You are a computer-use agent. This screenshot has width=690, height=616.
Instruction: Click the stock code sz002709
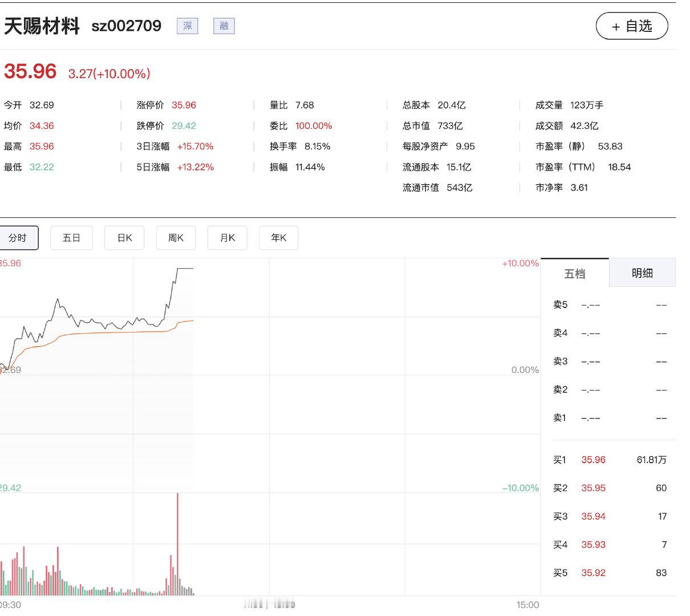(x=127, y=26)
